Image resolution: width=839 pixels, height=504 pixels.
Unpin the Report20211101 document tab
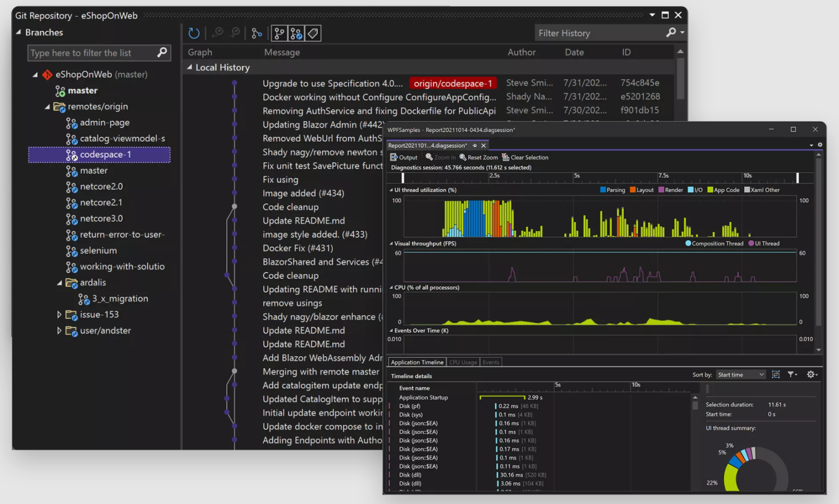coord(475,145)
